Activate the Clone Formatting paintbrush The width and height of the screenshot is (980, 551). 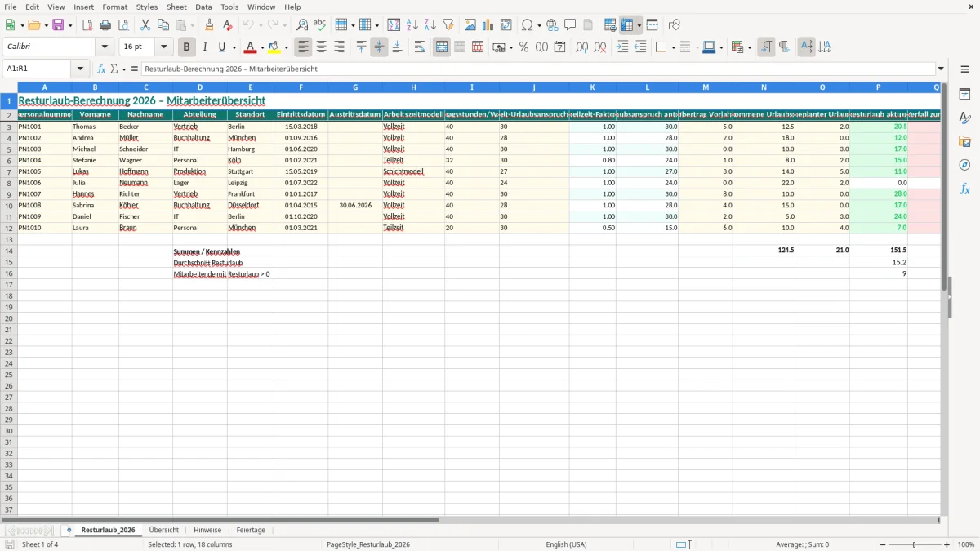[x=210, y=25]
